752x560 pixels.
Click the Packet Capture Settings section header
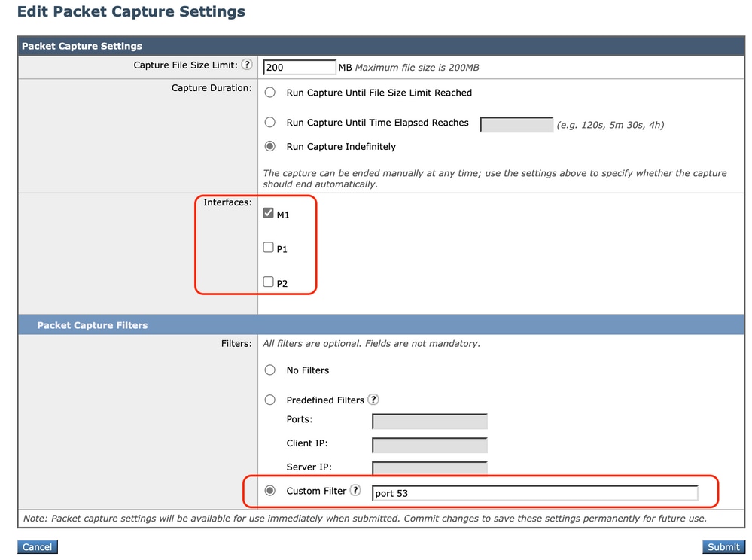click(x=381, y=46)
